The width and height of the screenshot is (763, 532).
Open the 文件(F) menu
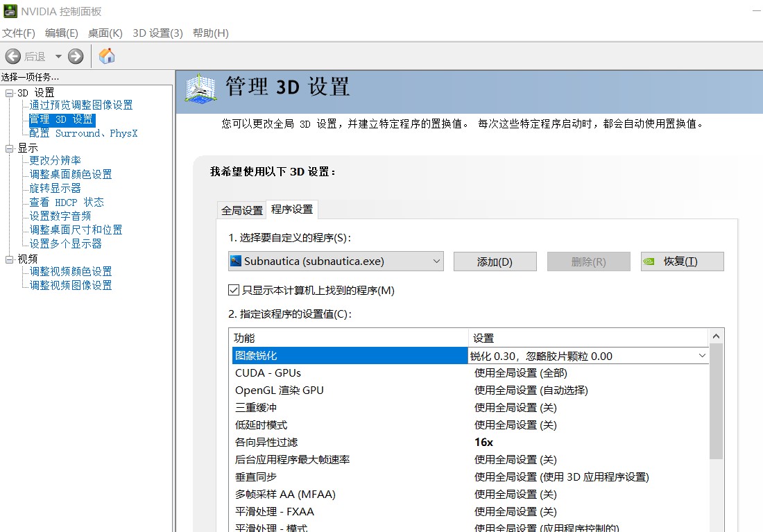tap(19, 33)
